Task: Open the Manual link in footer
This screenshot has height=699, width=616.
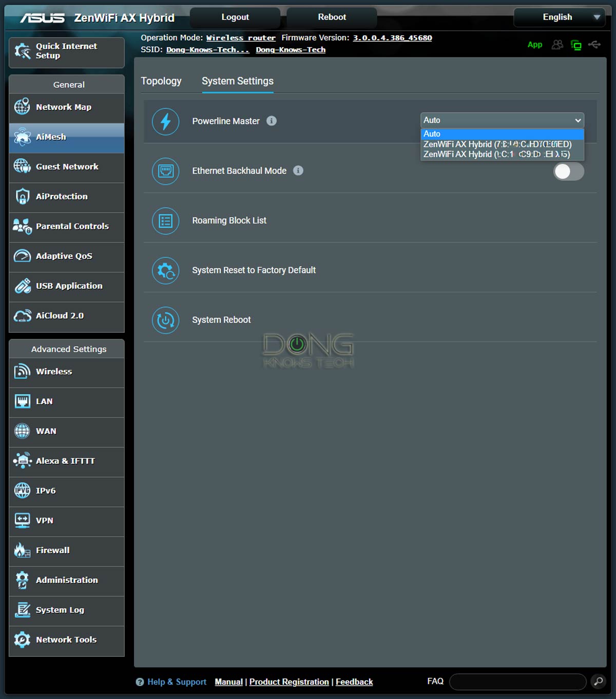Action: pyautogui.click(x=228, y=682)
